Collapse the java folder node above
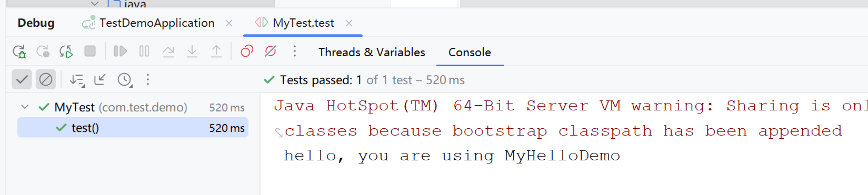Screen dimensions: 868x195 coord(95,4)
